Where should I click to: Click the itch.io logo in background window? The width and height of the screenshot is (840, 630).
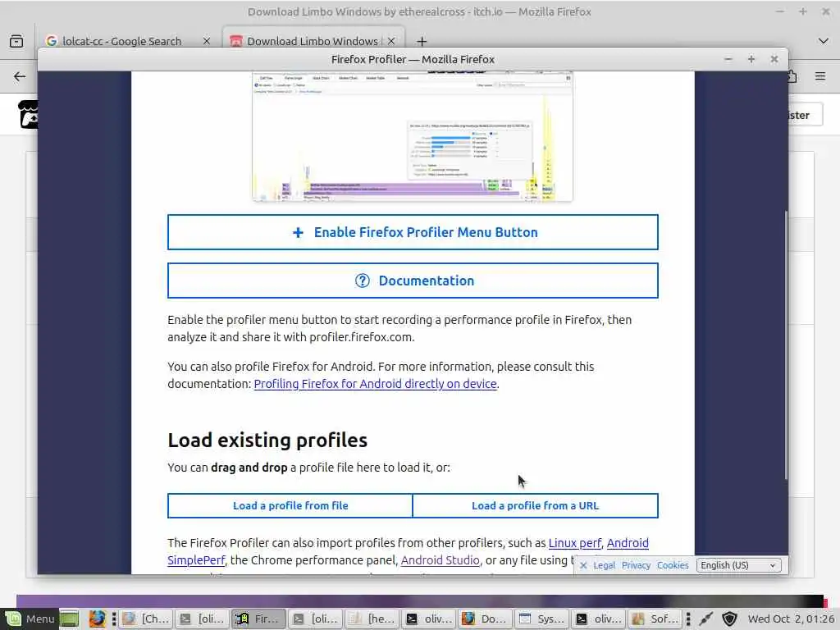(28, 115)
